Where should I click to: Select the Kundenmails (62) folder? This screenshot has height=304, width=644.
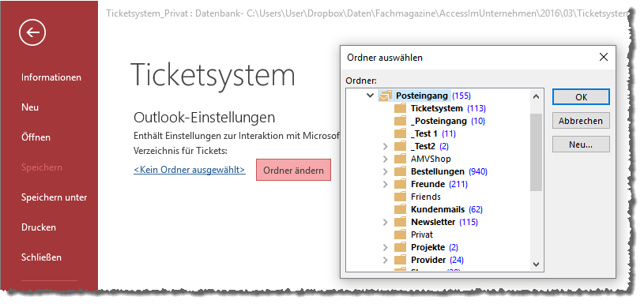446,209
